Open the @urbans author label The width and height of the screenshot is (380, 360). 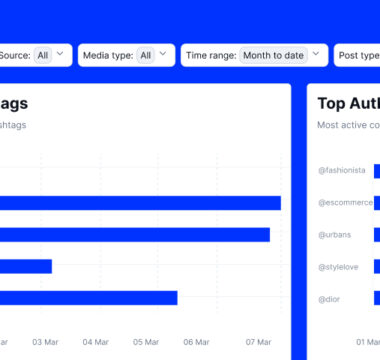[334, 235]
